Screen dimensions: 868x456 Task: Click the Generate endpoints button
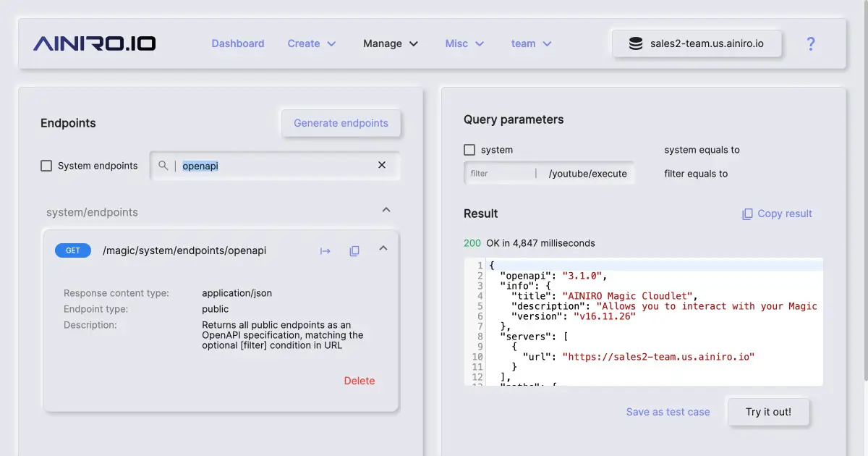(341, 123)
